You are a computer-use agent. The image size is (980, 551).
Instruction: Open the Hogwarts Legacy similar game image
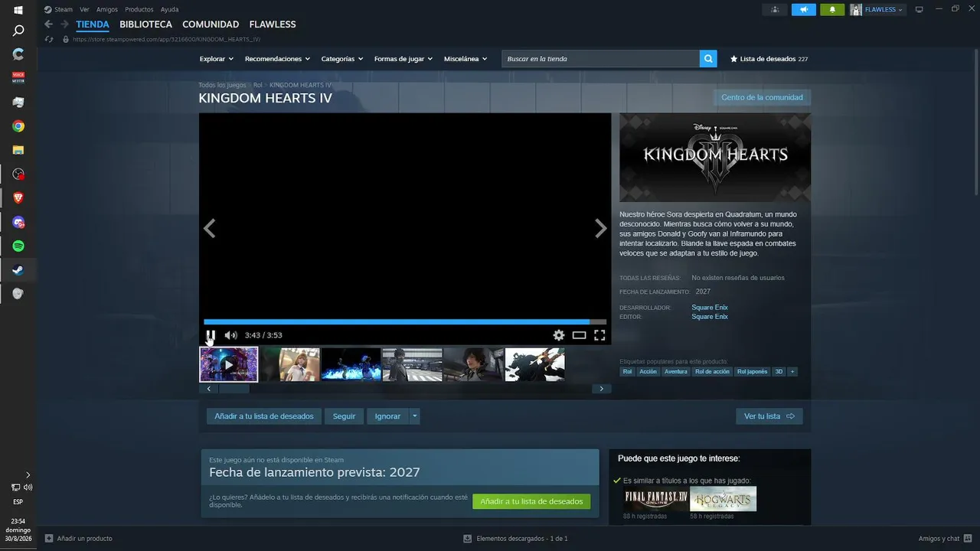pyautogui.click(x=723, y=499)
